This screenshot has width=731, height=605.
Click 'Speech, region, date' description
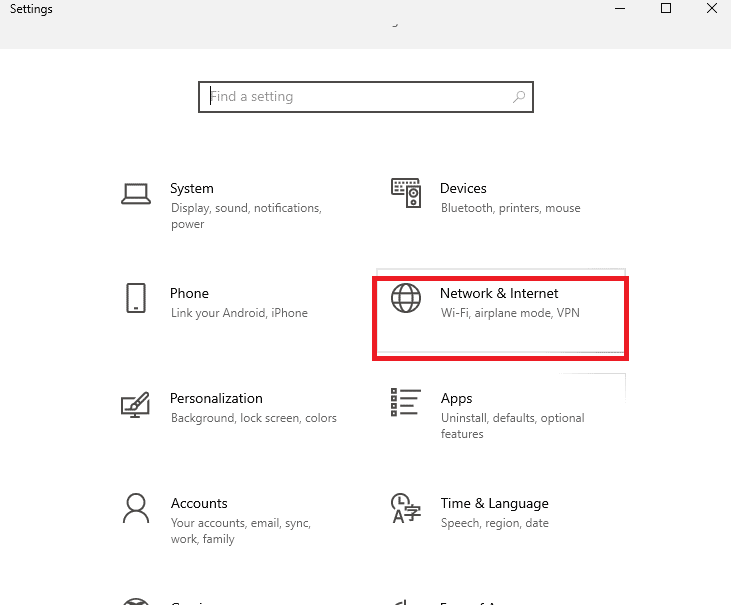(x=495, y=523)
